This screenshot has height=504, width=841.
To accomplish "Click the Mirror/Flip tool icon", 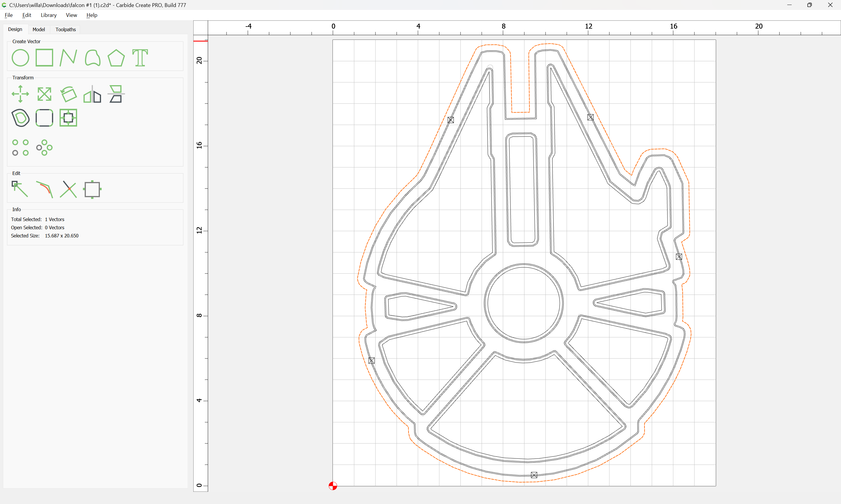I will (x=93, y=94).
